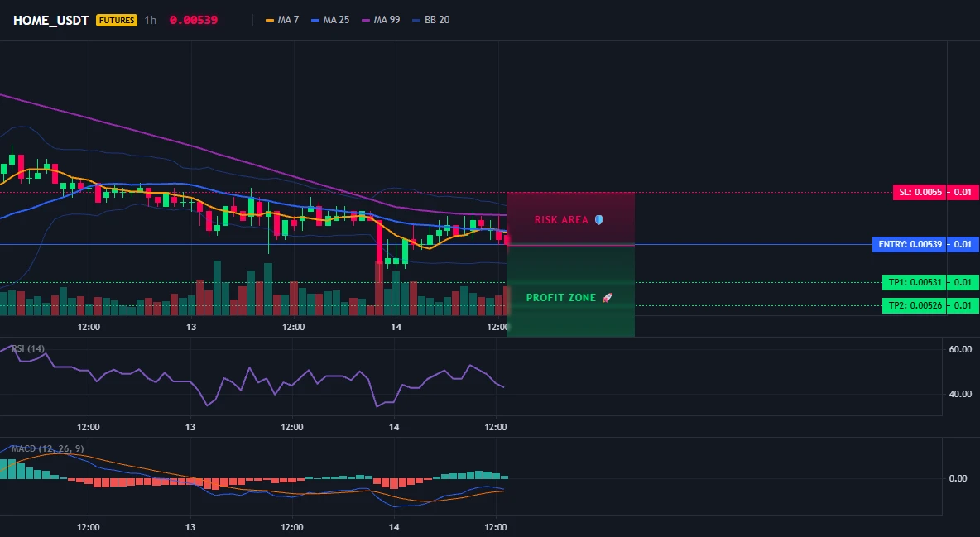
Task: Toggle the MA 25 legend entry
Action: pyautogui.click(x=330, y=20)
